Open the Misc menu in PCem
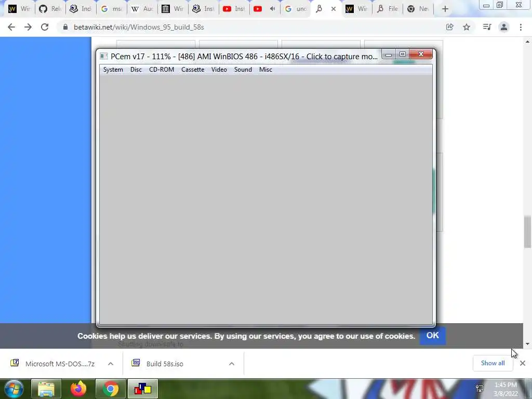Image resolution: width=532 pixels, height=399 pixels. pos(265,70)
